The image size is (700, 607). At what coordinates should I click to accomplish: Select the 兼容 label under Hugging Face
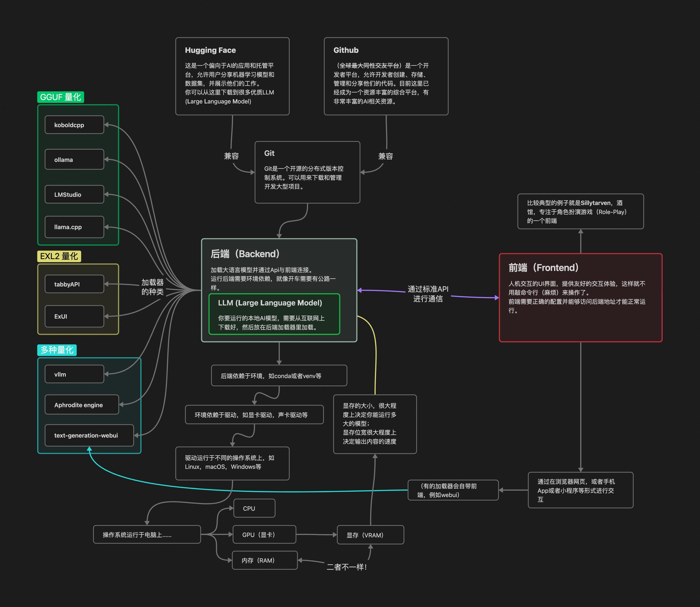click(x=231, y=156)
